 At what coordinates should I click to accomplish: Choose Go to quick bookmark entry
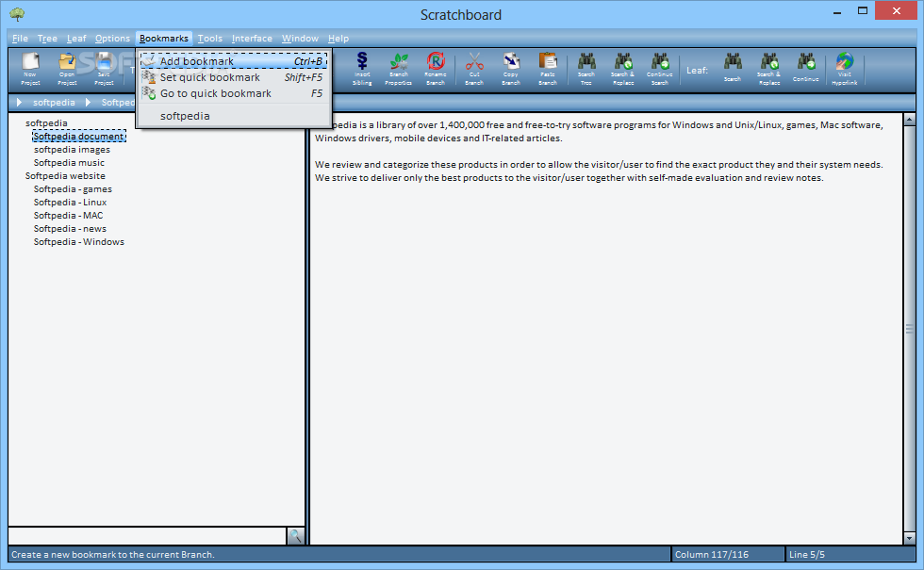pyautogui.click(x=234, y=93)
